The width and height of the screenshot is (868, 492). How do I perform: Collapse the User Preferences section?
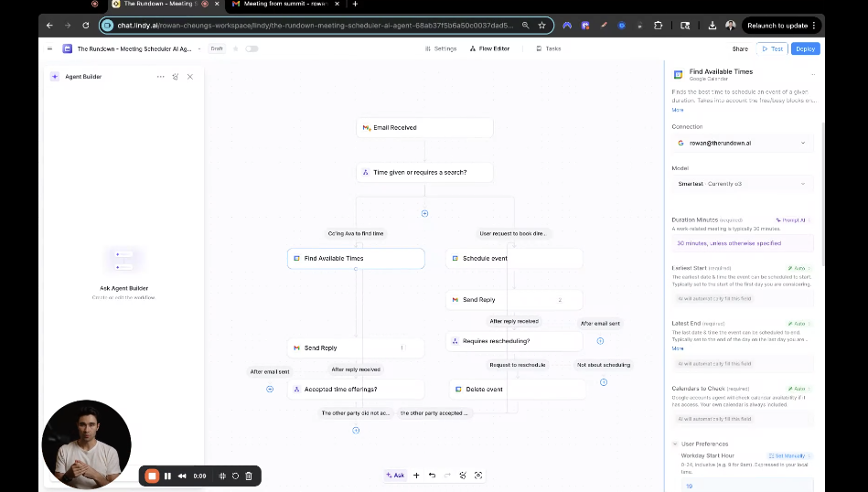pyautogui.click(x=675, y=444)
